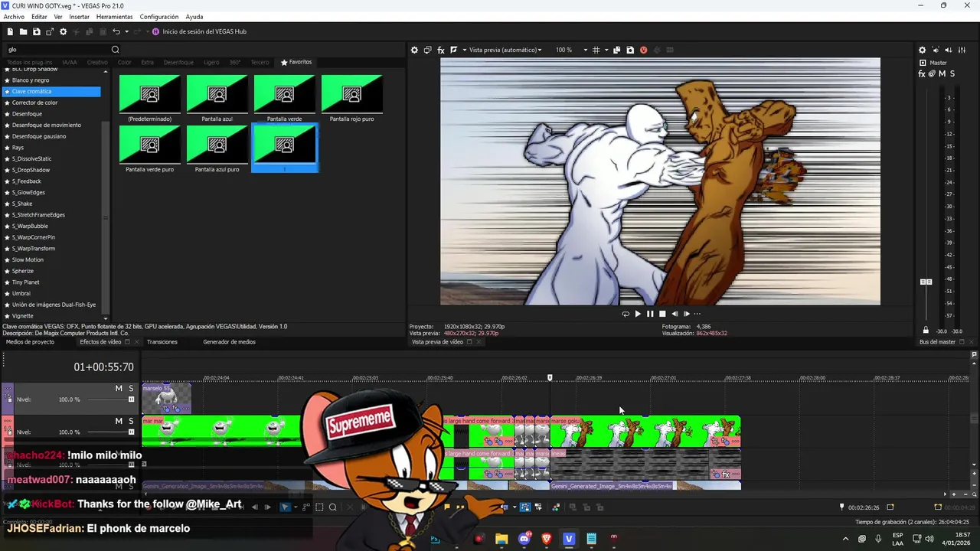Image resolution: width=980 pixels, height=551 pixels.
Task: Create a new project with the New icon
Action: pyautogui.click(x=10, y=31)
